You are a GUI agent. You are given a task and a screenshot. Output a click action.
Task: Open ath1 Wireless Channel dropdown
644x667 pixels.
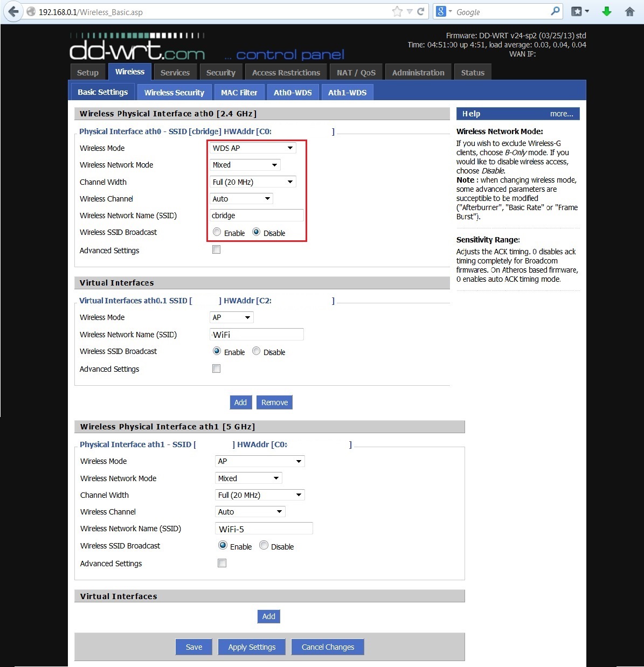coord(250,512)
